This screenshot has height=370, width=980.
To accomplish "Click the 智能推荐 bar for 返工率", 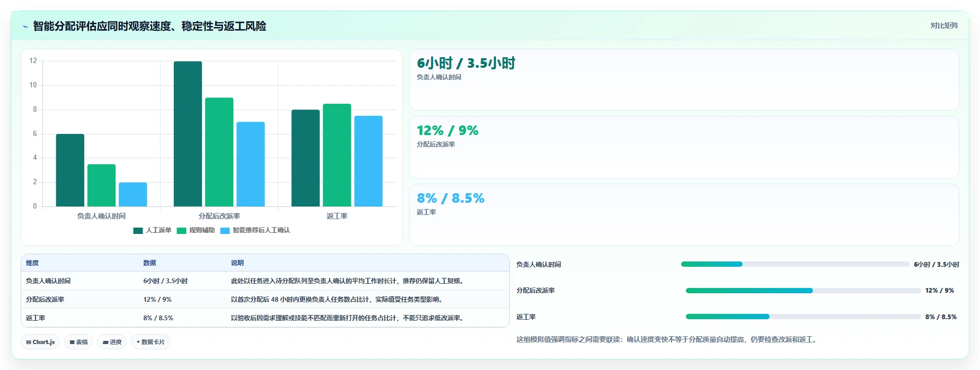I will point(368,161).
